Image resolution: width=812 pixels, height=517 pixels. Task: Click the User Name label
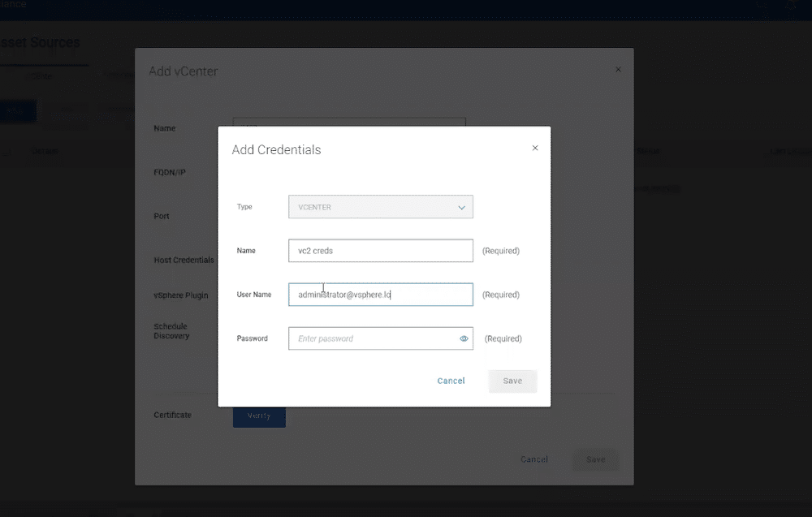pyautogui.click(x=253, y=295)
